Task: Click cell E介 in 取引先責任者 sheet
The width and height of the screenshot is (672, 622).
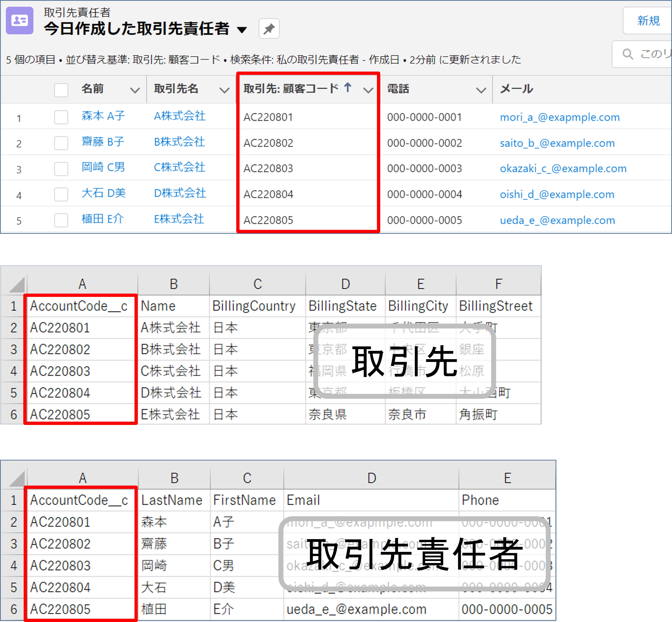Action: (x=247, y=609)
